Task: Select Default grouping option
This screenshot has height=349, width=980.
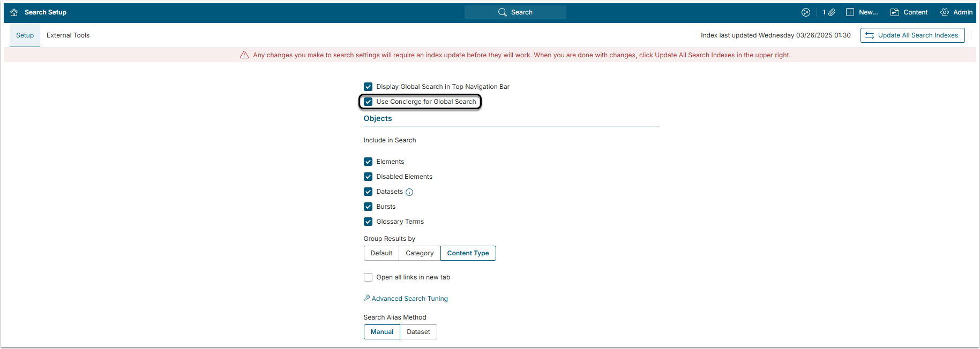Action: 381,253
